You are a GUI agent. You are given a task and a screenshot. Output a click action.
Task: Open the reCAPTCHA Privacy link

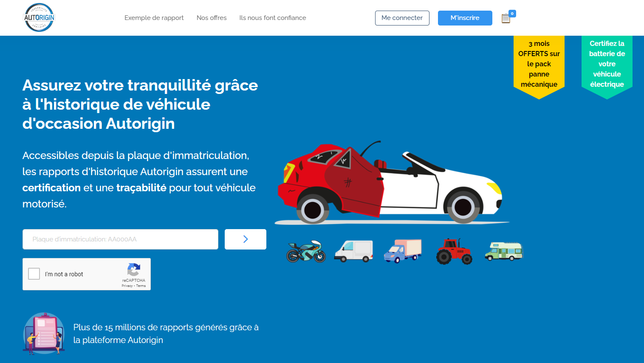click(x=127, y=286)
